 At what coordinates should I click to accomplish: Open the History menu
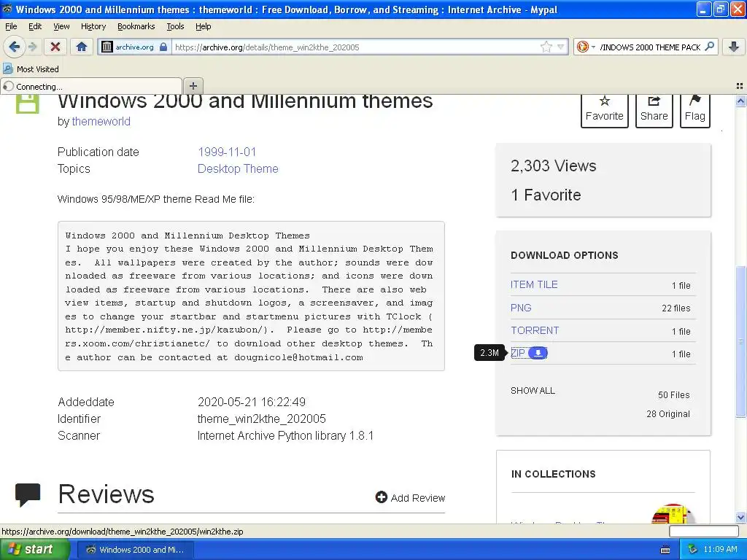[x=93, y=26]
